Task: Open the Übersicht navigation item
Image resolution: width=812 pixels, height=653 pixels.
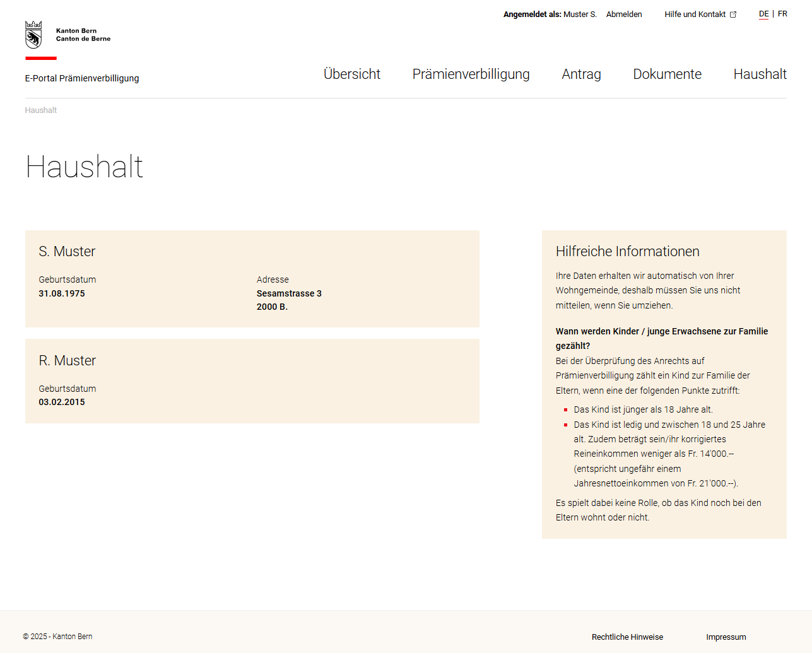Action: coord(351,74)
